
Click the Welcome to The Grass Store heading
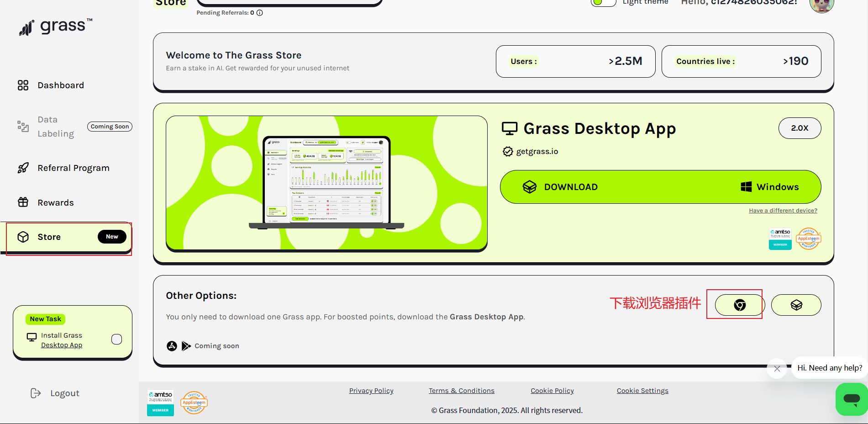[x=234, y=55]
